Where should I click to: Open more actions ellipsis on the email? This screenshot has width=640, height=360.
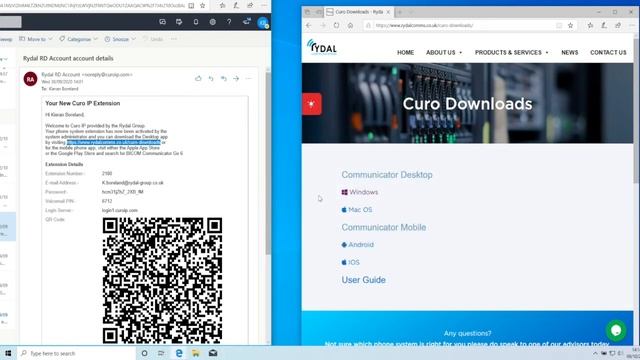point(249,78)
